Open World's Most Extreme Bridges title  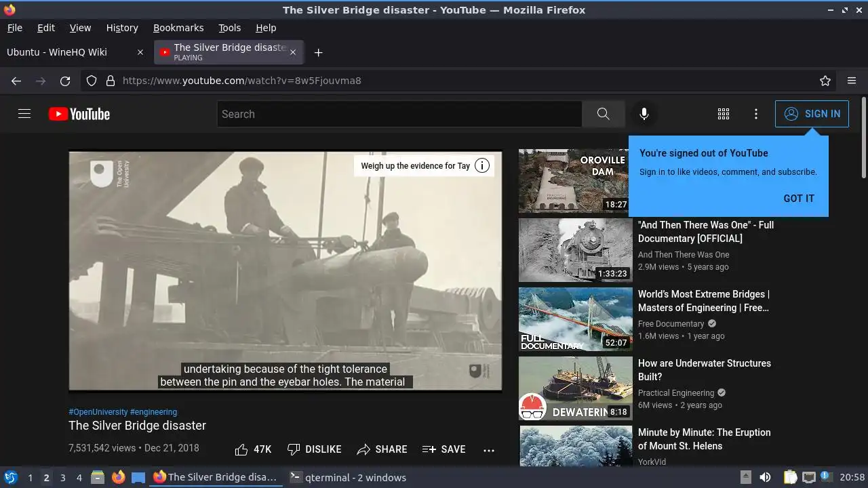click(704, 301)
